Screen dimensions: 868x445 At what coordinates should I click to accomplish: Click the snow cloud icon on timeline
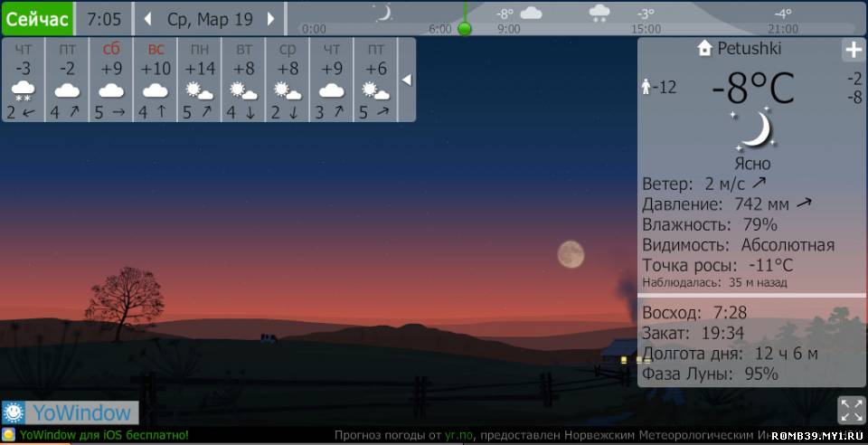pos(599,13)
